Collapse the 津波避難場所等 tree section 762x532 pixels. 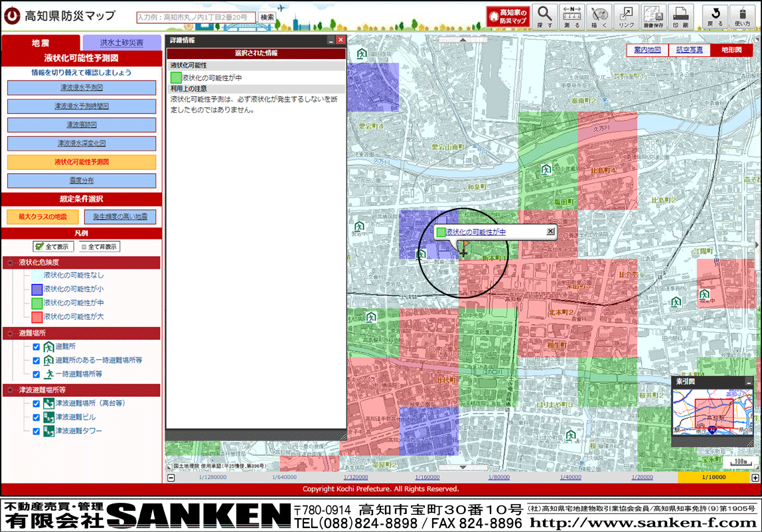11,390
